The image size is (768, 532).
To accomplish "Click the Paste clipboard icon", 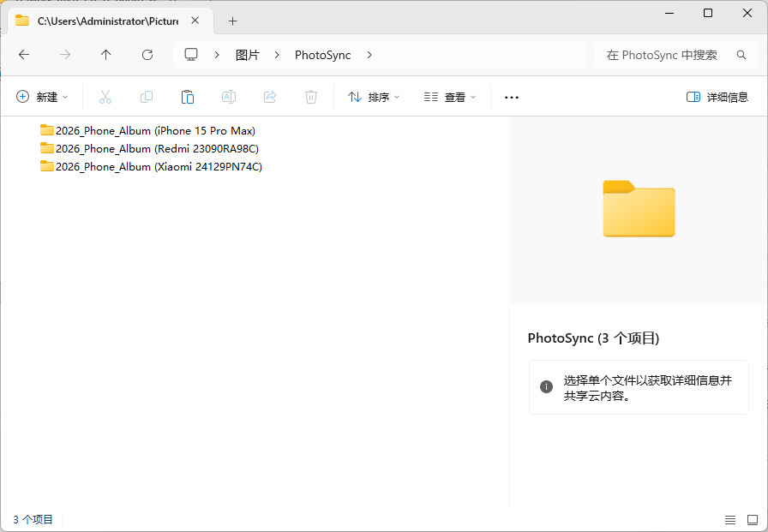I will click(x=188, y=97).
